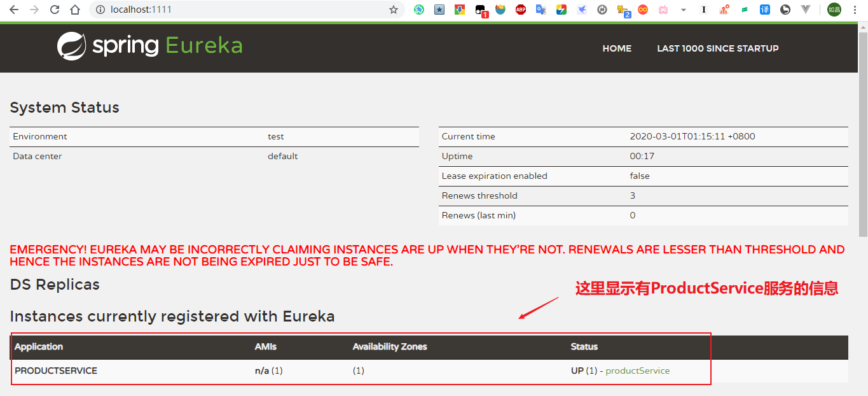Click the browser forward arrow
The image size is (868, 396).
pos(34,10)
